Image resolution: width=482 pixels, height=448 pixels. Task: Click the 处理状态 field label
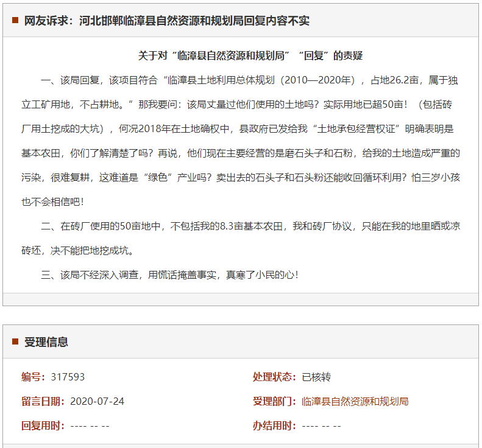tap(274, 377)
